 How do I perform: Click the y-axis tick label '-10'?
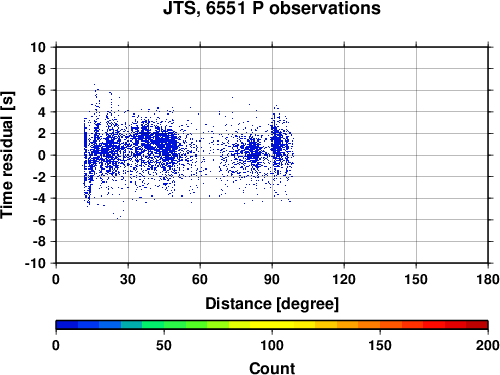[x=35, y=263]
